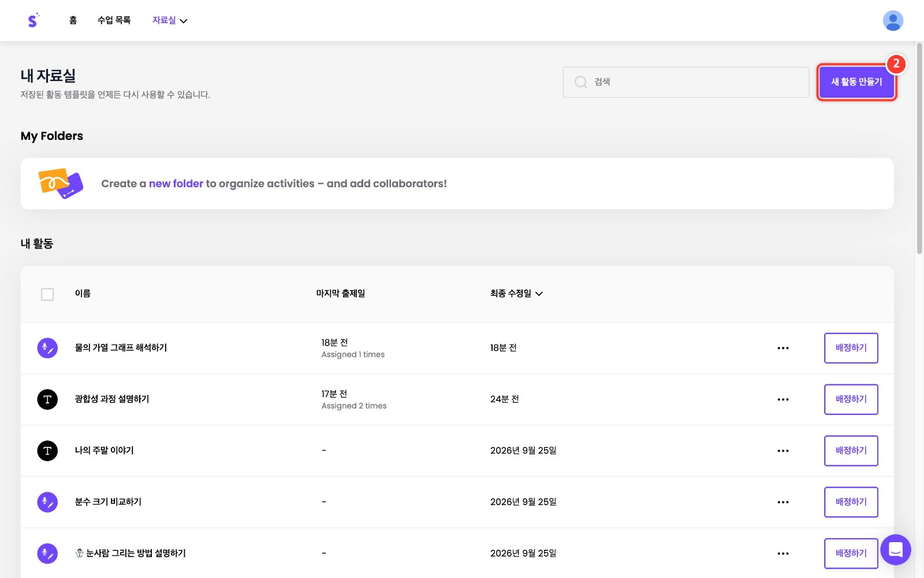Focus the 검색 search field
This screenshot has height=578, width=924.
686,82
